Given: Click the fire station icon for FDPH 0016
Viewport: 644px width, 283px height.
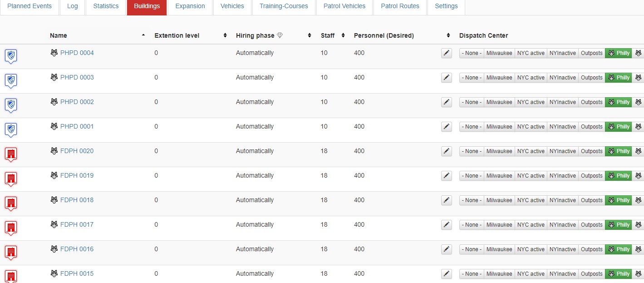Looking at the screenshot, I should [x=11, y=253].
